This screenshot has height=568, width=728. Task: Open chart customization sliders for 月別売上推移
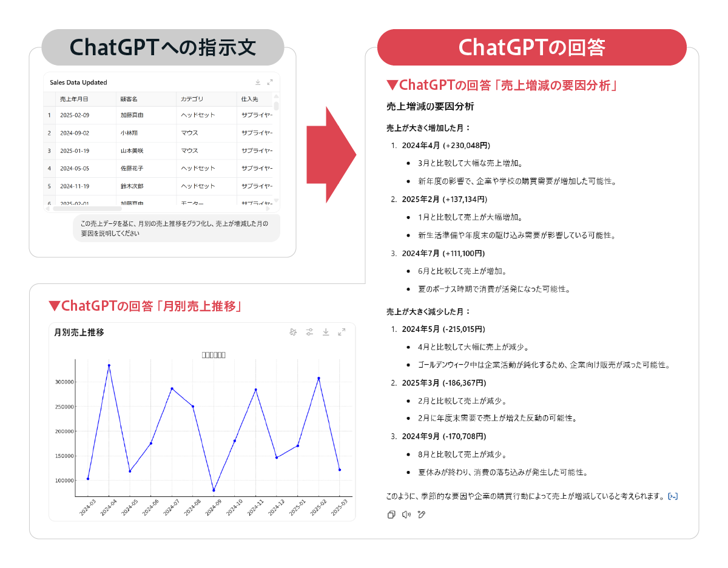coord(309,332)
